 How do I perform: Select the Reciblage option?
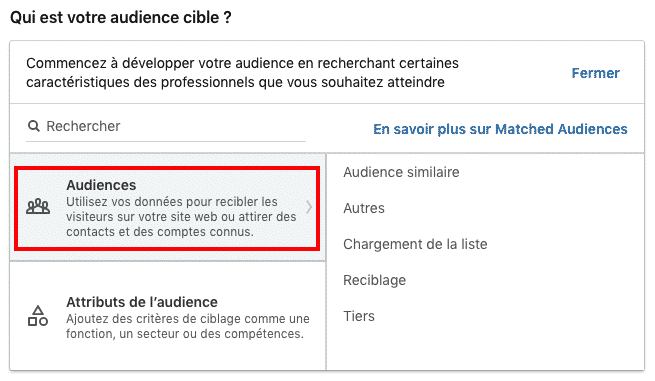pyautogui.click(x=374, y=280)
